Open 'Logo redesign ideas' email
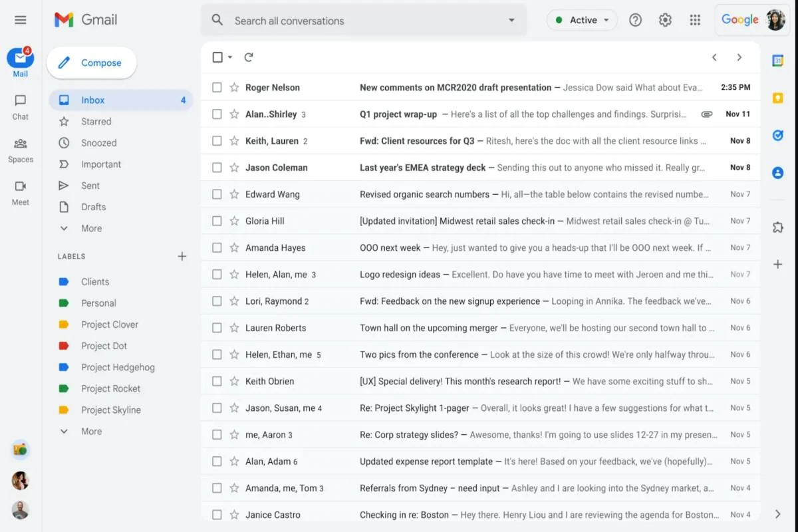This screenshot has width=798, height=532. pos(480,274)
